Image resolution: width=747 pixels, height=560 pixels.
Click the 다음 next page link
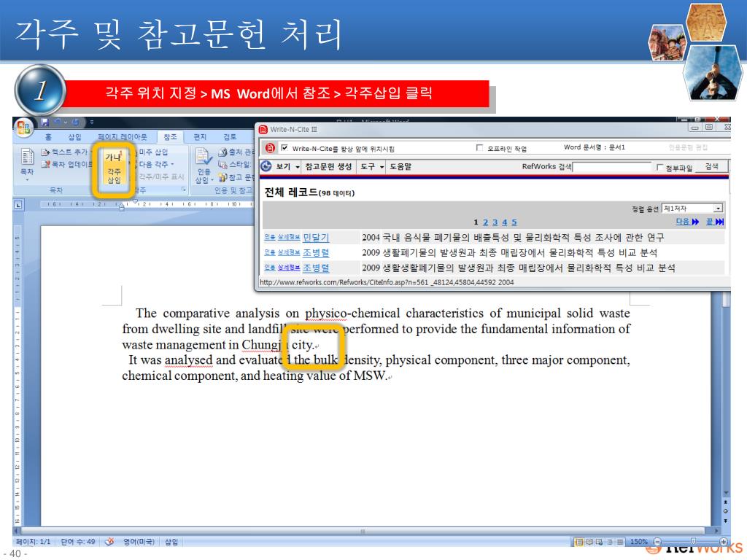point(687,222)
